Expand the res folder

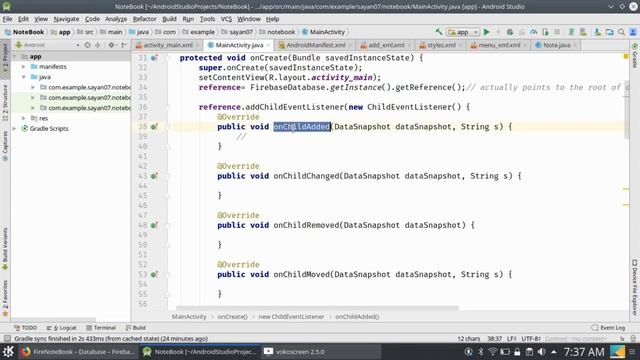[x=24, y=118]
